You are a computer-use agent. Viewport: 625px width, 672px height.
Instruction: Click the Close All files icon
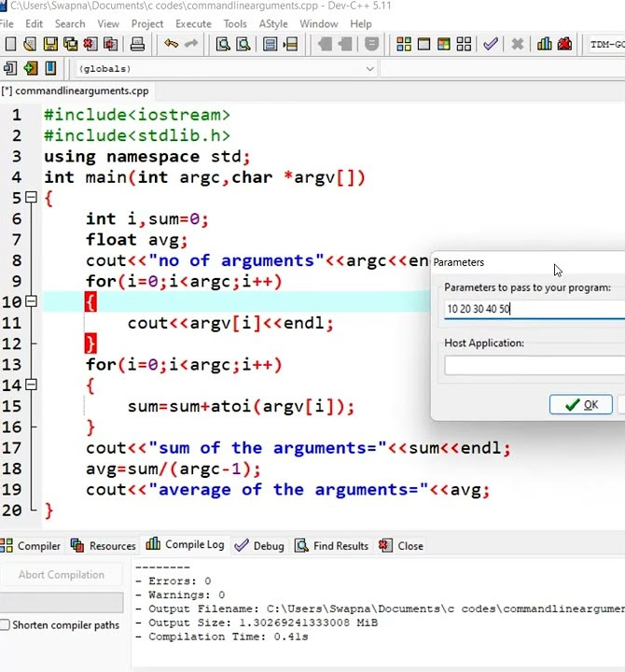[110, 44]
